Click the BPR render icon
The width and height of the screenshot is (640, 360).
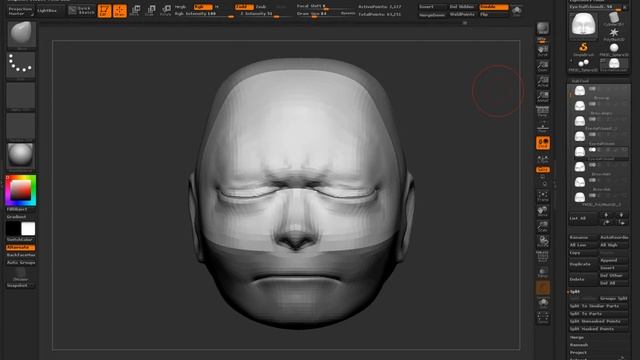click(x=542, y=29)
